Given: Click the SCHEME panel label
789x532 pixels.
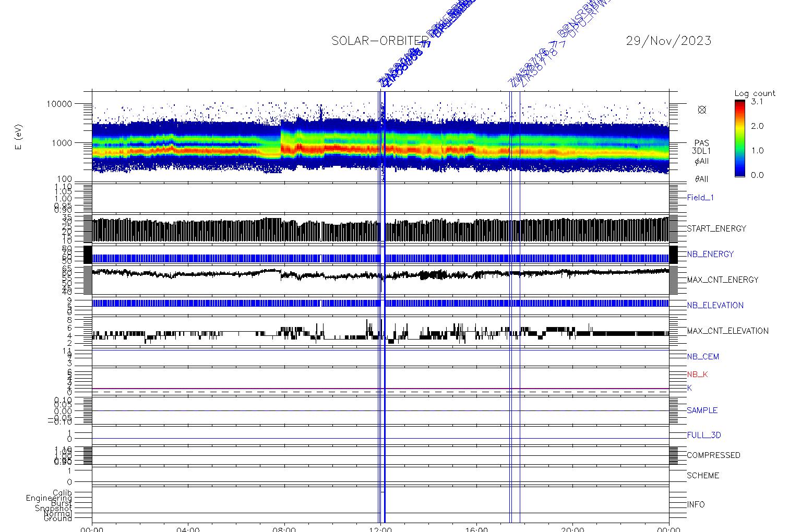Looking at the screenshot, I should coord(703,476).
